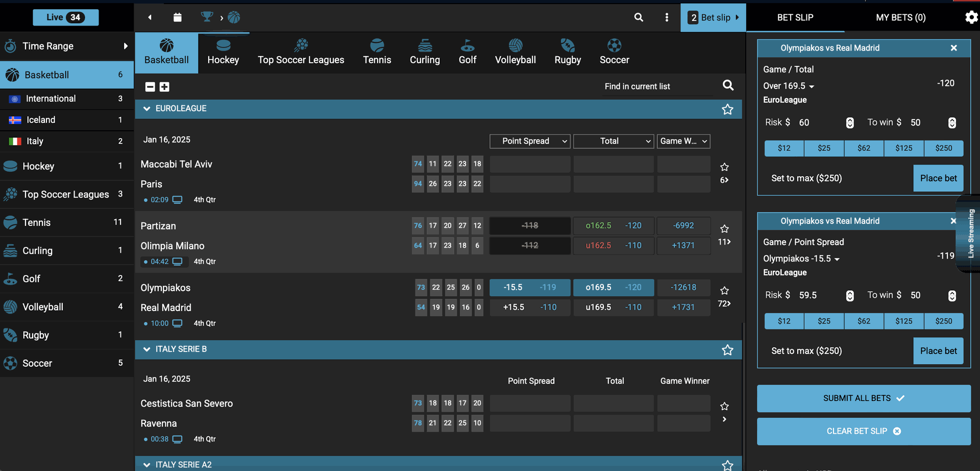Expand the Time Range filter
Screen dimensions: 980x471
point(66,46)
